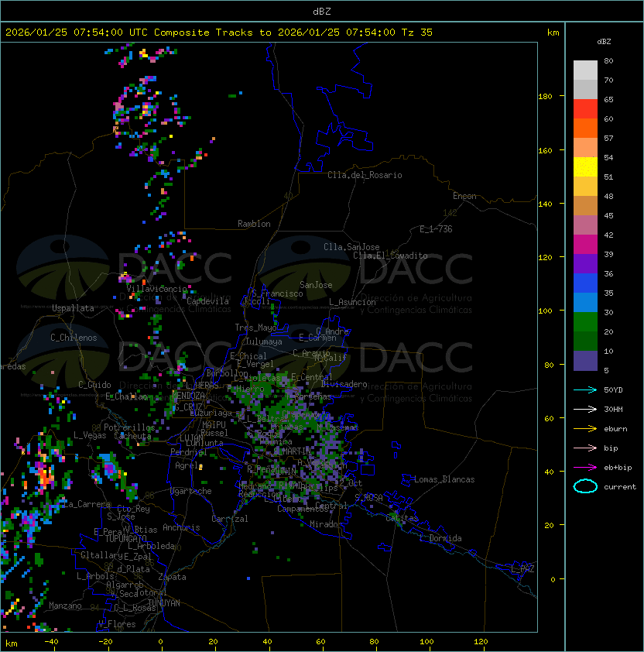Image resolution: width=644 pixels, height=652 pixels.
Task: Click the 'Clla.del_Rosario' map label
Action: tap(365, 175)
